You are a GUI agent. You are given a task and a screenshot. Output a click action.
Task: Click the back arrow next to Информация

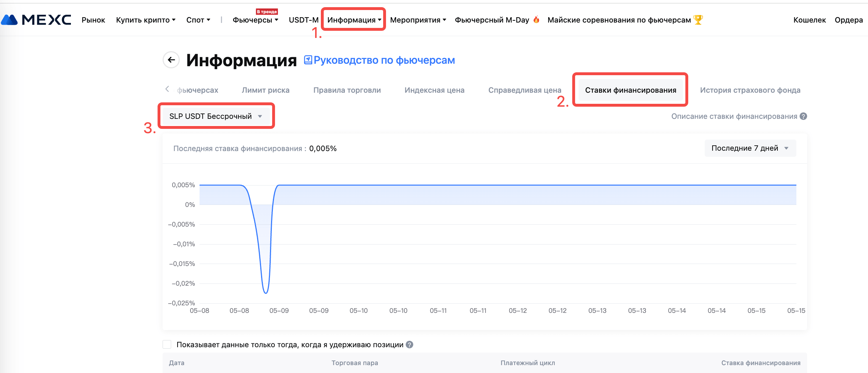tap(171, 60)
